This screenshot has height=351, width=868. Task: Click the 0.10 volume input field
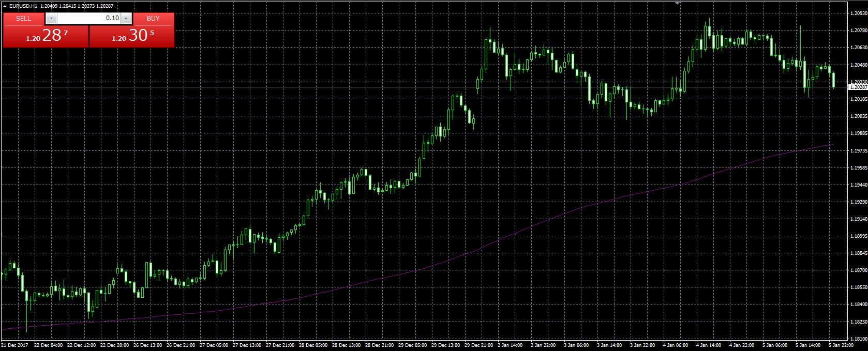tap(88, 19)
